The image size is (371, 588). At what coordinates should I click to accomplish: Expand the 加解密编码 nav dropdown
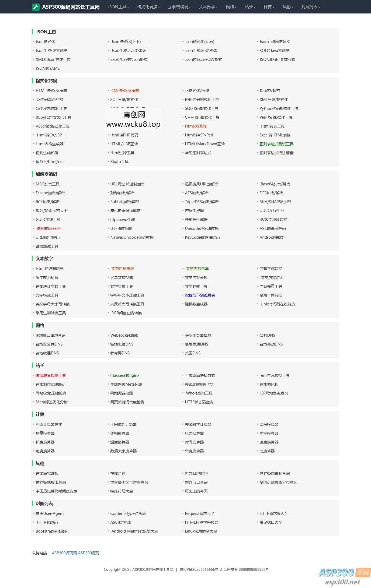179,7
